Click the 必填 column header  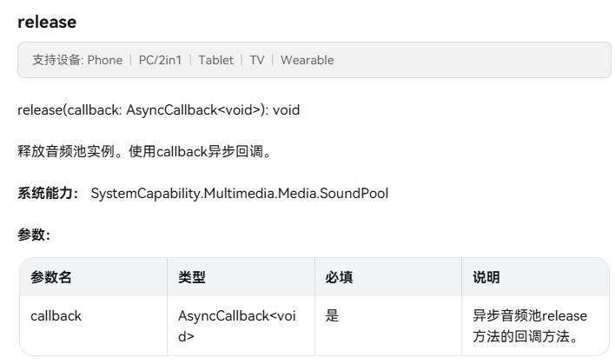[339, 278]
